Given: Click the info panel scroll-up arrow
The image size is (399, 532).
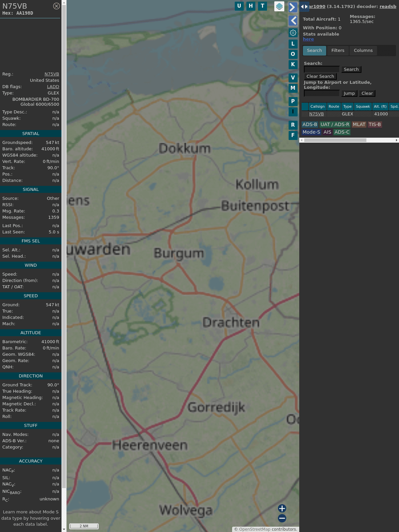Looking at the screenshot, I should point(64,2).
